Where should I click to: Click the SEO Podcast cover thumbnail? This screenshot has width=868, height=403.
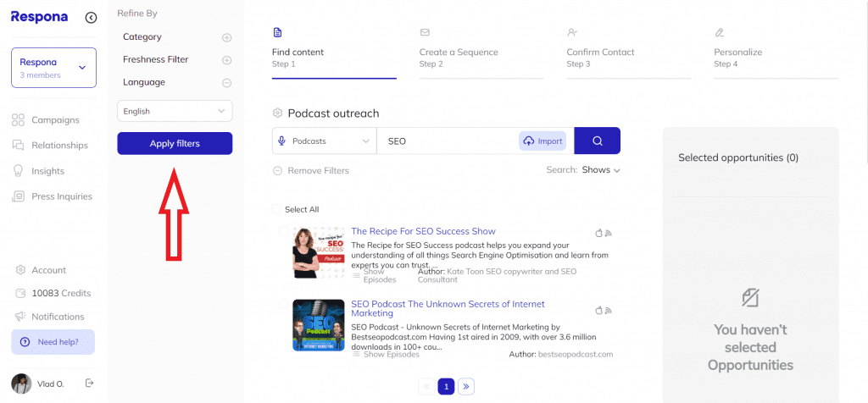pos(319,325)
